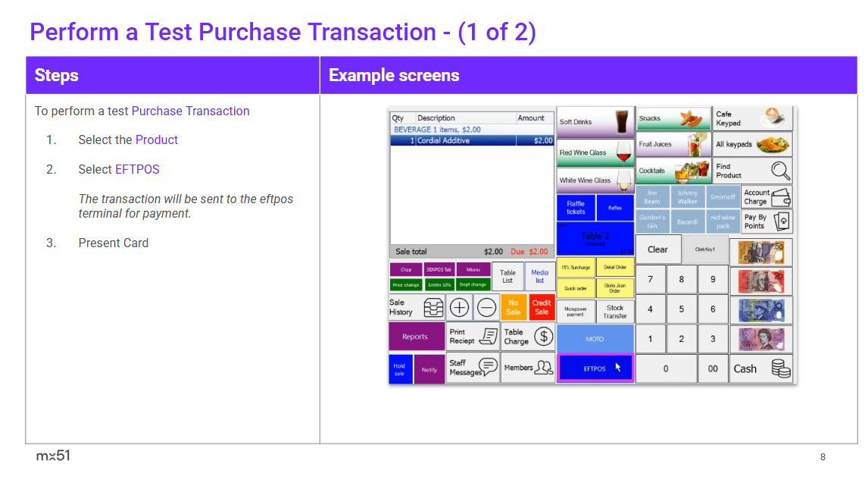The height and width of the screenshot is (486, 868).
Task: Click the purple Reports button
Action: (416, 337)
